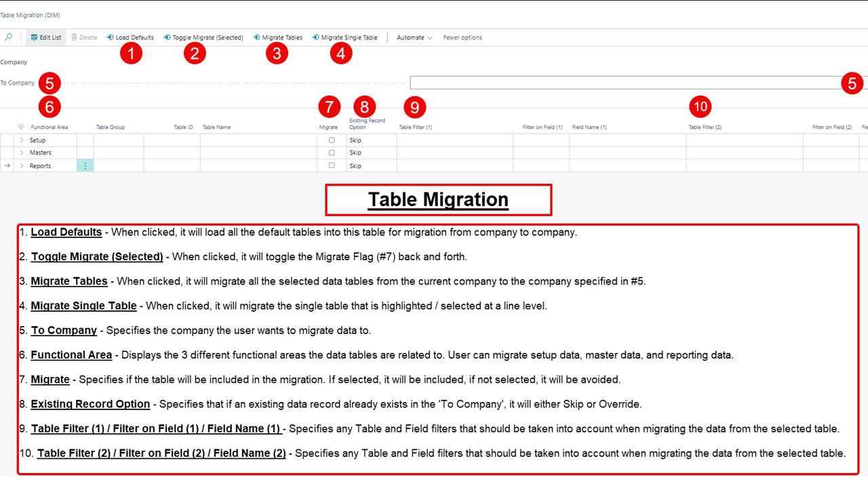Click the Table Filter (2) column header
This screenshot has width=868, height=488.
[x=705, y=127]
